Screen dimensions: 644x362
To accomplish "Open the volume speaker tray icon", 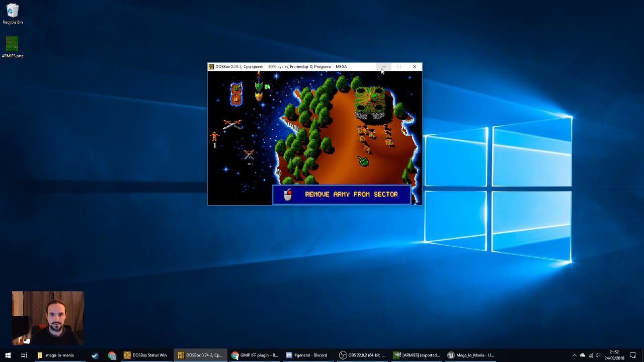I will 598,355.
